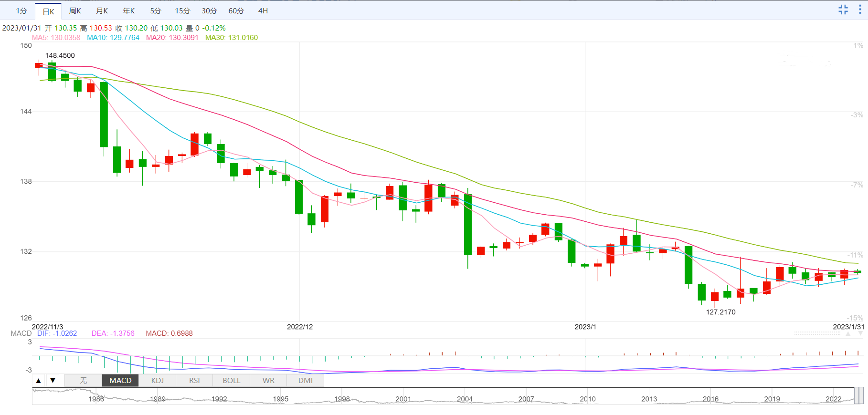Click the 1995 position on the overview timeline
Image resolution: width=868 pixels, height=415 pixels.
tap(281, 399)
